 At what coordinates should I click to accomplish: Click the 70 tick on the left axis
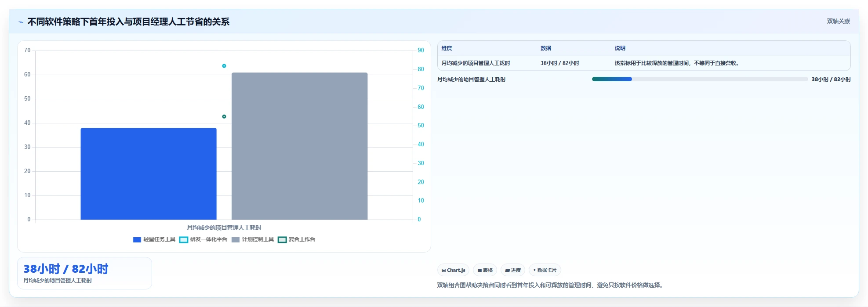pos(27,51)
